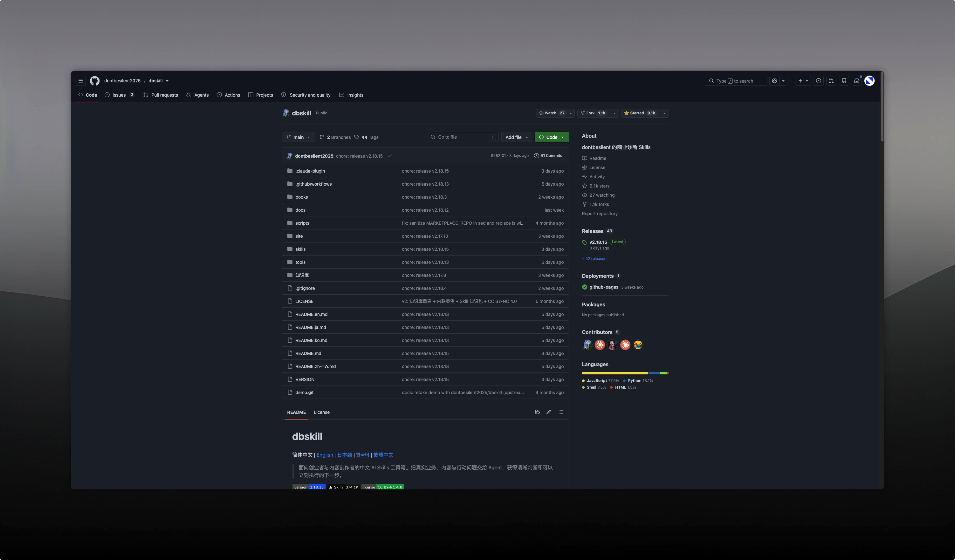Open the repositories icon in the top header
This screenshot has height=560, width=955.
[x=844, y=81]
